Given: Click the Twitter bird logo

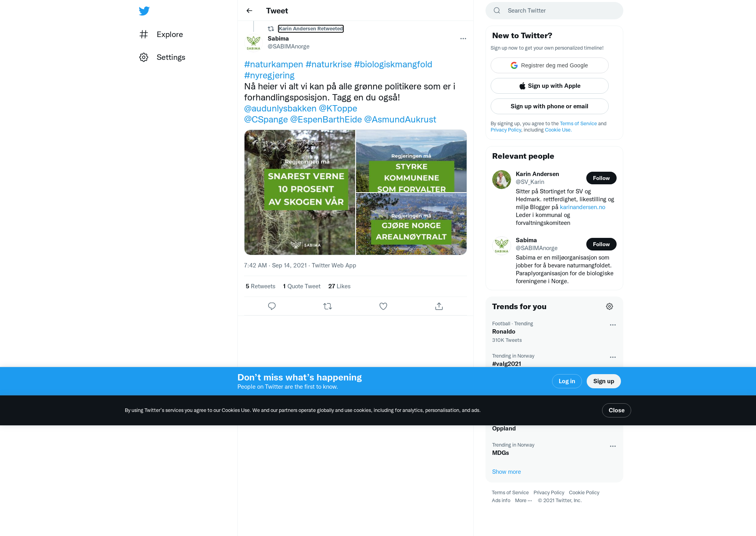Looking at the screenshot, I should [x=144, y=11].
